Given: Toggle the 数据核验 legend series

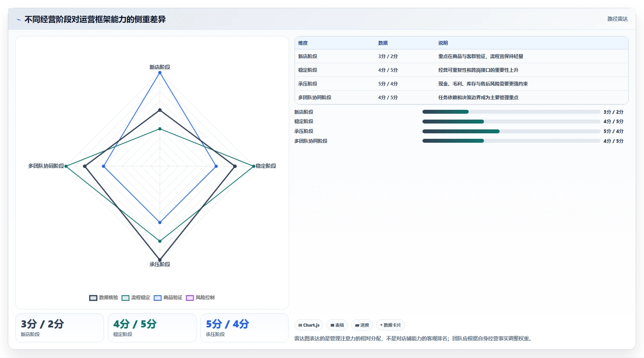Looking at the screenshot, I should coord(104,298).
